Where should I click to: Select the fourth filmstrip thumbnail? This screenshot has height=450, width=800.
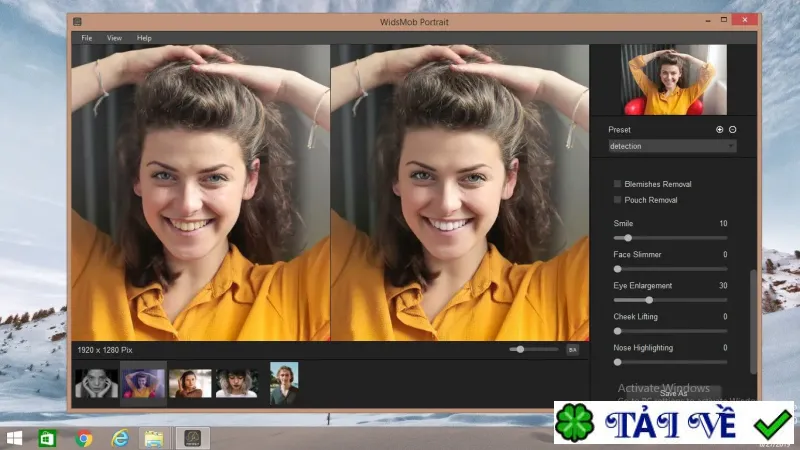237,383
